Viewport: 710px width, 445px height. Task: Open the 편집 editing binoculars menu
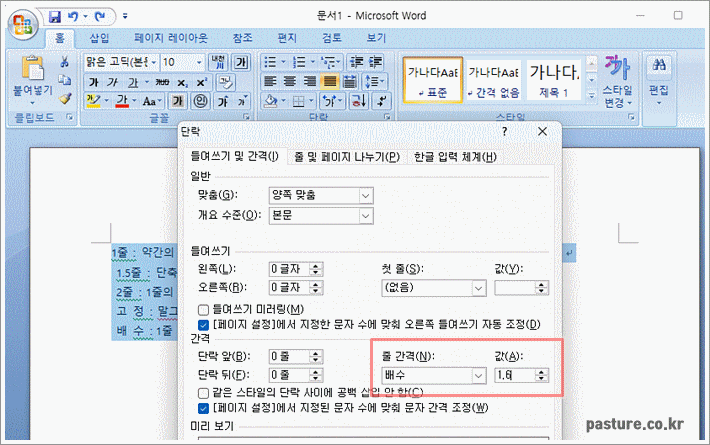click(659, 81)
